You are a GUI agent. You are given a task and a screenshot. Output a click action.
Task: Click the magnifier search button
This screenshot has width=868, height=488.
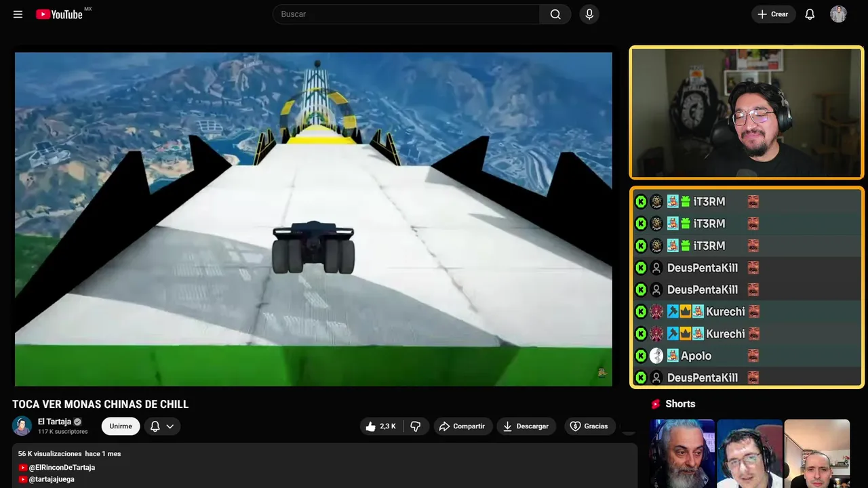[555, 14]
